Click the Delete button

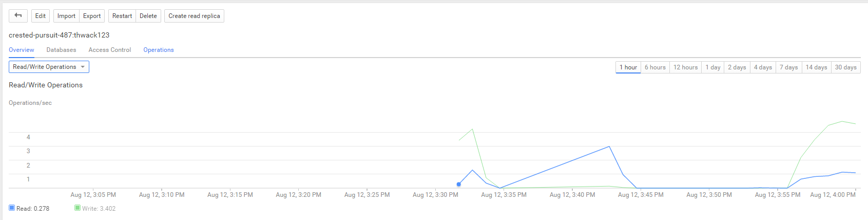coord(148,16)
